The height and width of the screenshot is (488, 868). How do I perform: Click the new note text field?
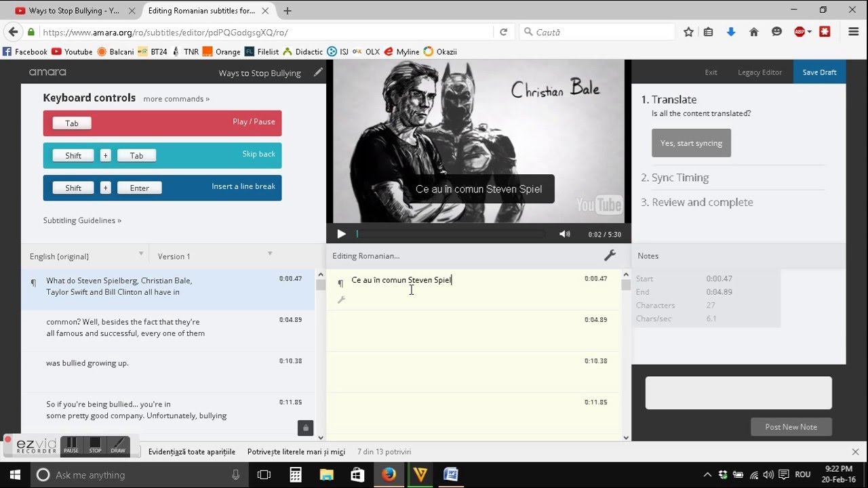(x=738, y=393)
